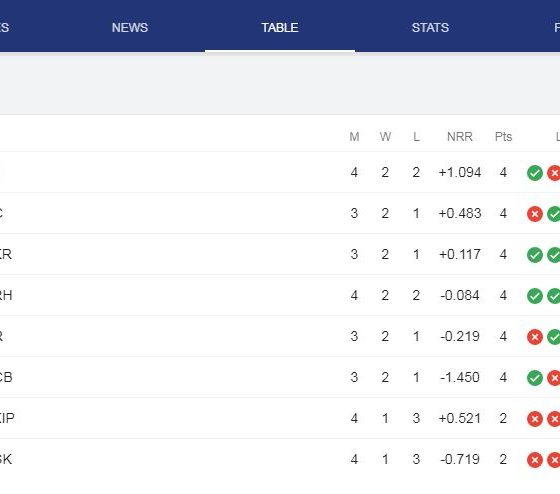
Task: Click green win icon in +0.117 row
Action: coord(535,255)
